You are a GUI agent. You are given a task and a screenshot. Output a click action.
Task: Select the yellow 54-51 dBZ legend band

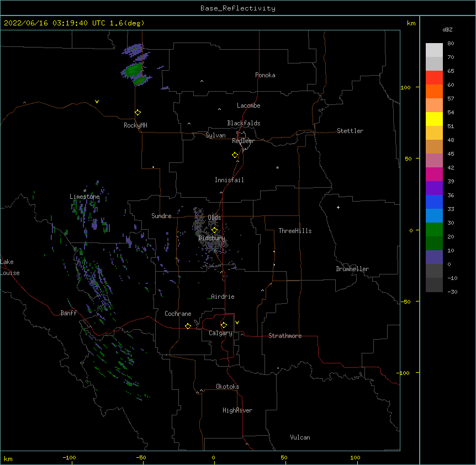coord(434,119)
